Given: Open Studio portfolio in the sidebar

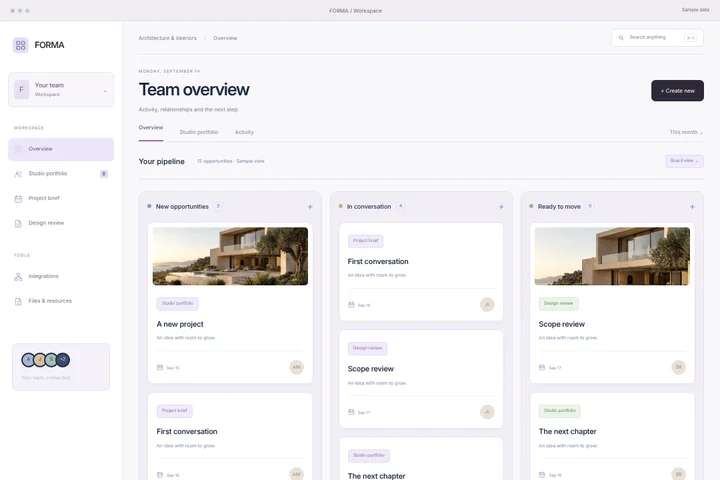Looking at the screenshot, I should [61, 174].
